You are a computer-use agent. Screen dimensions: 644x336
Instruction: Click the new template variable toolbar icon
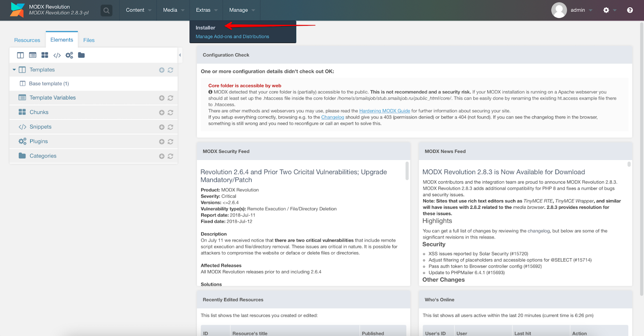point(33,55)
